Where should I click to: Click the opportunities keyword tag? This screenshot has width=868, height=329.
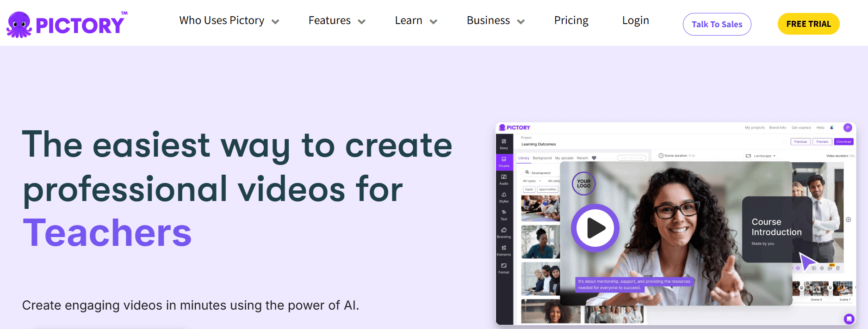(x=547, y=189)
